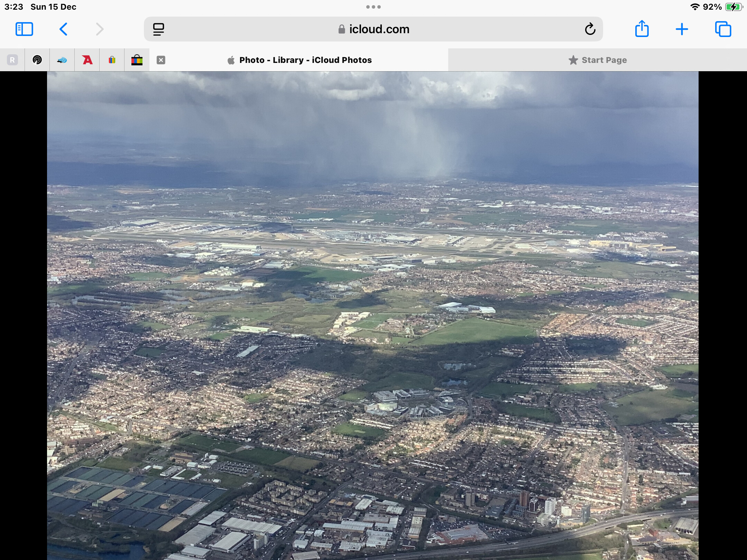Tap the padlock icon beside icloud.com

click(342, 29)
